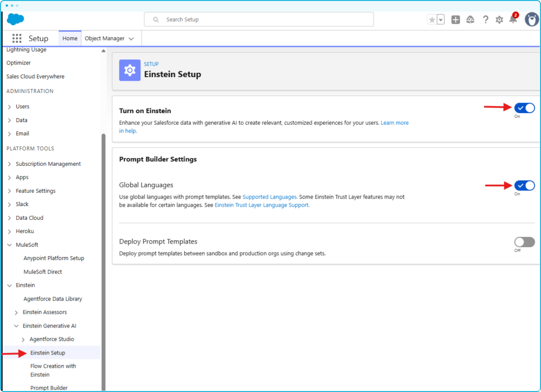541x392 pixels.
Task: Open the Supported Languages link
Action: (x=270, y=197)
